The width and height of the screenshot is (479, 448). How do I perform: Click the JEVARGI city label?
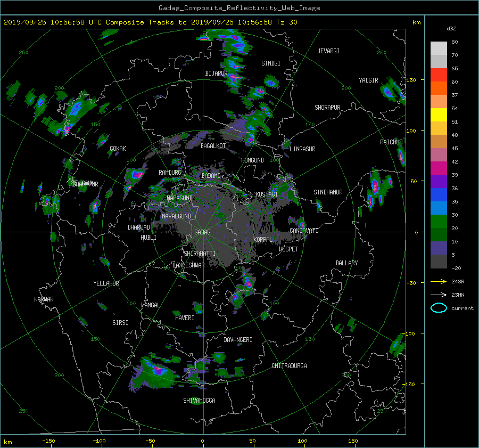tap(328, 51)
